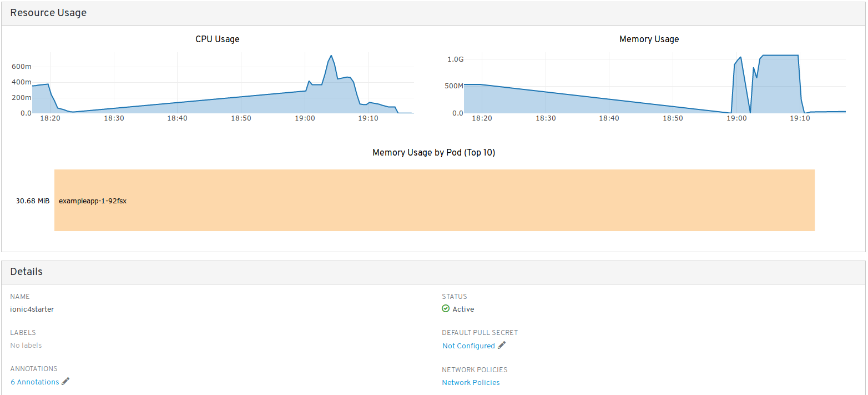The width and height of the screenshot is (868, 395).
Task: Click the CPU Usage chart title
Action: click(218, 39)
